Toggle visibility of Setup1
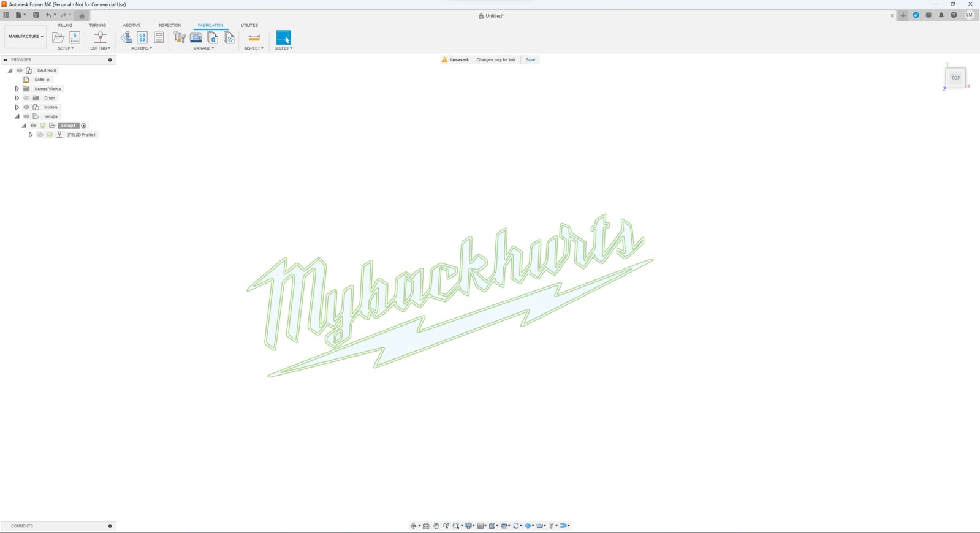This screenshot has width=980, height=533. [34, 126]
